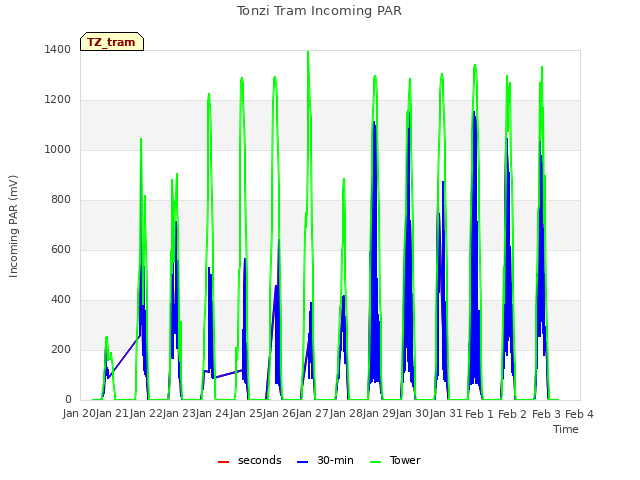Click the 'Feb 1' x-axis tick label
The image size is (640, 480).
480,414
